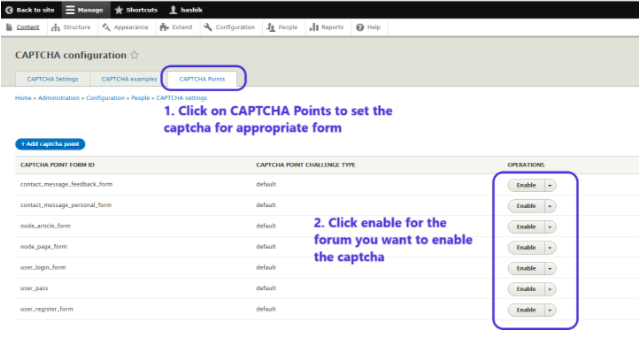Open the Extend menu item
The image size is (640, 360).
[182, 27]
